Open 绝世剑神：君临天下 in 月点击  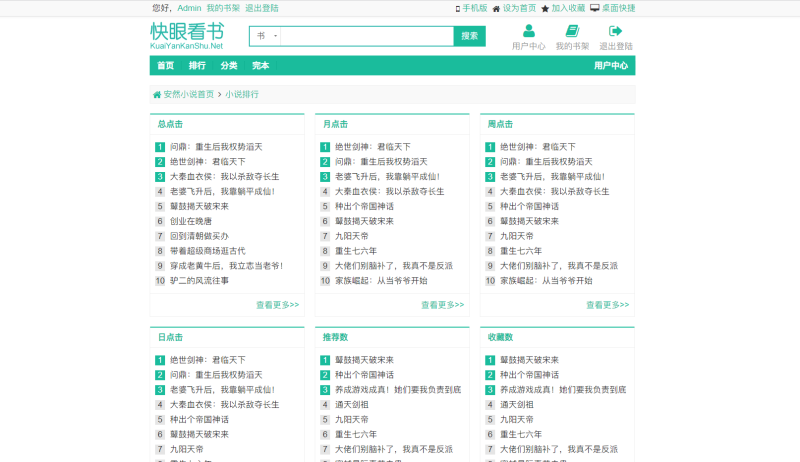click(x=373, y=147)
